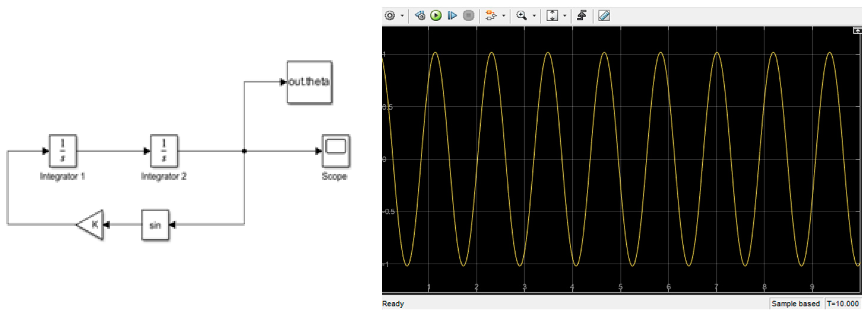Click the toolbar collapse arrow at plot corner

tap(857, 31)
